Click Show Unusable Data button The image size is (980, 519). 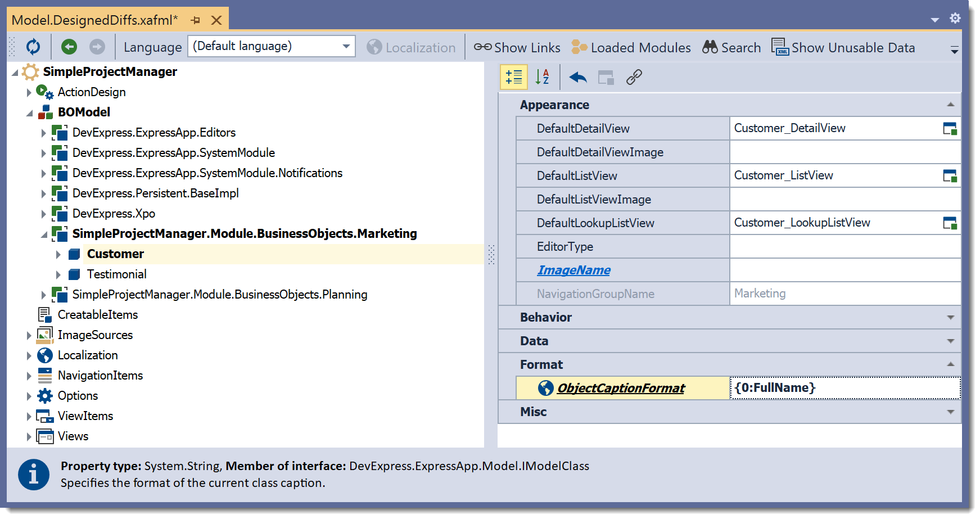coord(843,48)
